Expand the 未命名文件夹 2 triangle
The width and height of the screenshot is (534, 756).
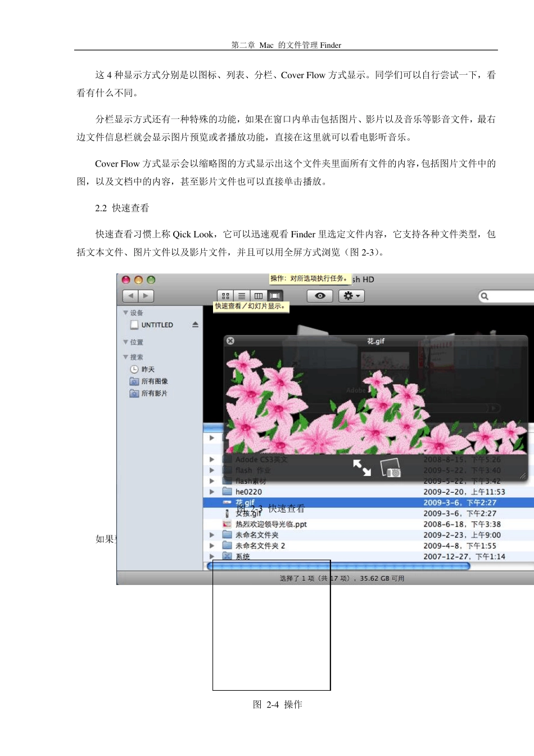click(212, 546)
